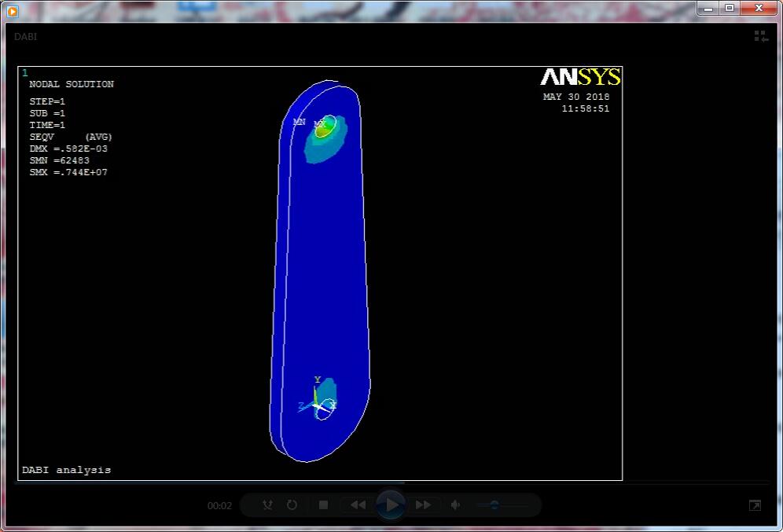783x532 pixels.
Task: Switch to Library view icon
Action: (x=761, y=36)
